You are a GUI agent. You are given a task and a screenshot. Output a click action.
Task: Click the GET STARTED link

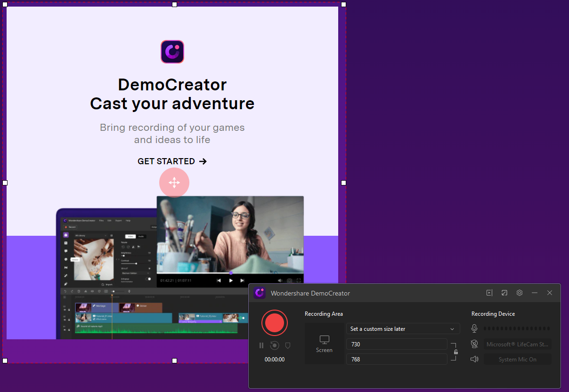[172, 161]
